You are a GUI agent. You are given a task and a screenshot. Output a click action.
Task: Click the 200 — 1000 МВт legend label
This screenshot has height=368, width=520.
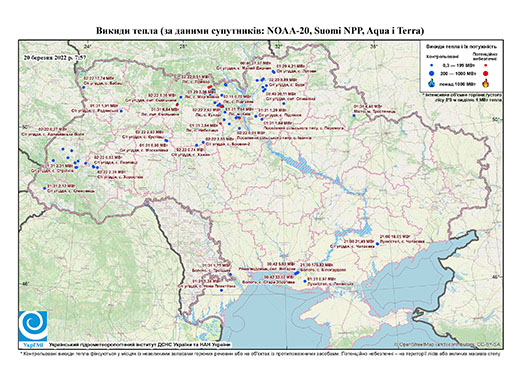[458, 73]
